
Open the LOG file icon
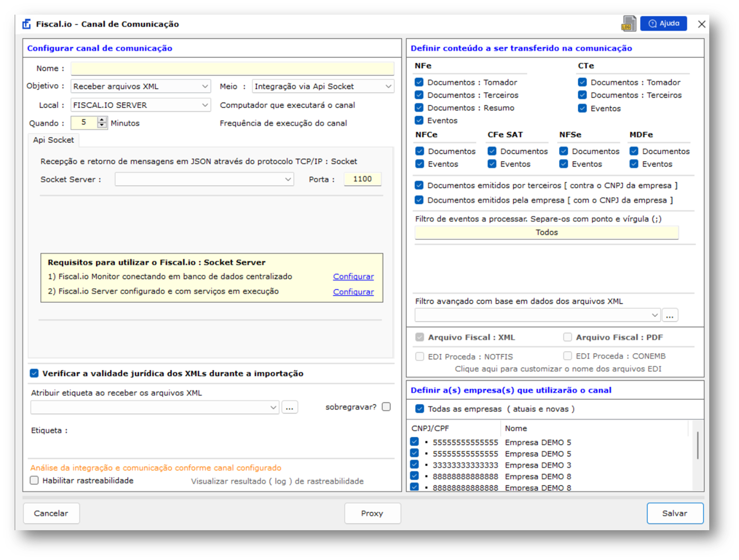tap(629, 24)
